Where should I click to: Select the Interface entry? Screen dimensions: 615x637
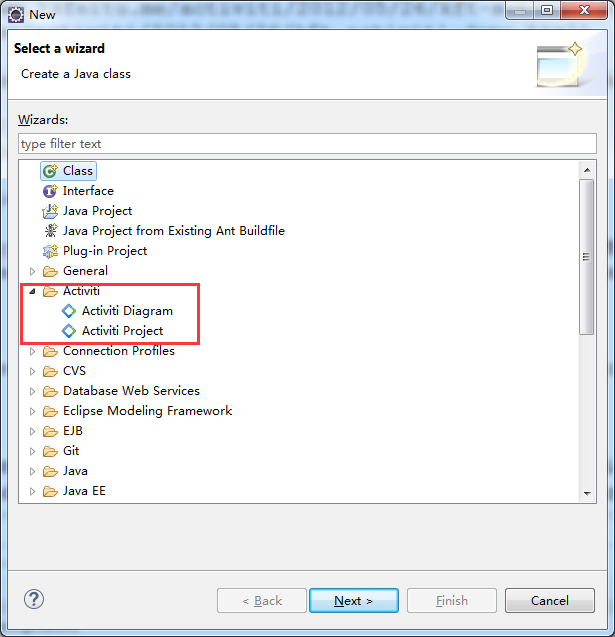click(x=88, y=191)
